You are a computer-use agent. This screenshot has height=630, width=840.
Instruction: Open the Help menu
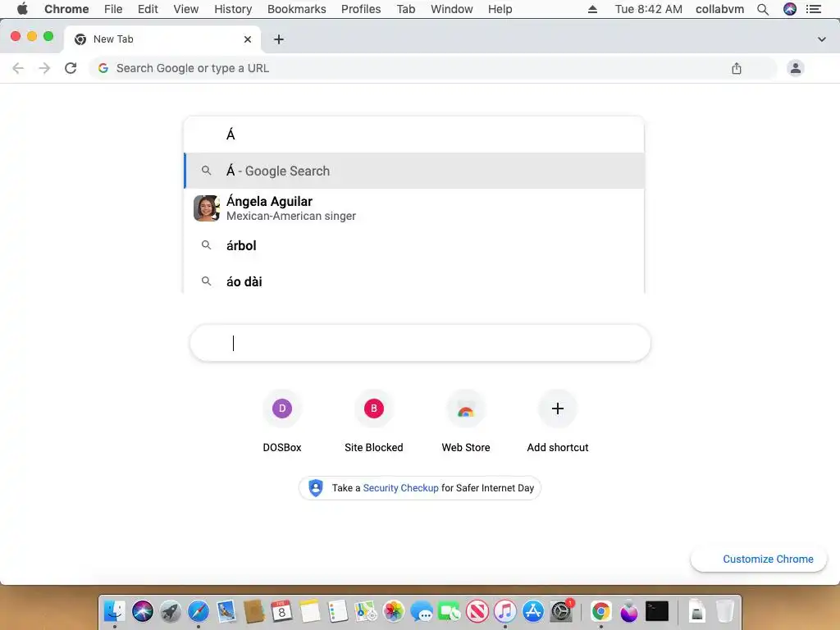(500, 9)
